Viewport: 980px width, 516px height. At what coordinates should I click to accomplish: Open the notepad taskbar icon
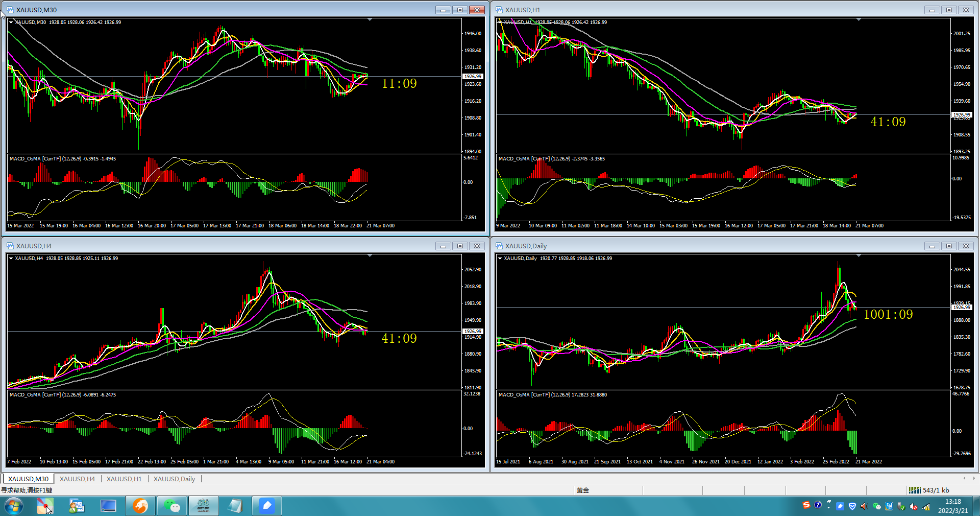pyautogui.click(x=235, y=506)
